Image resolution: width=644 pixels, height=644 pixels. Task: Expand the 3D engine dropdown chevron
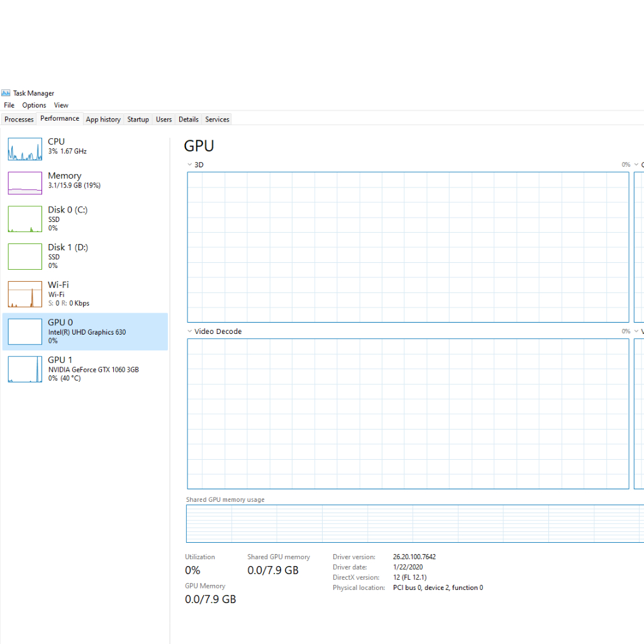pyautogui.click(x=189, y=165)
